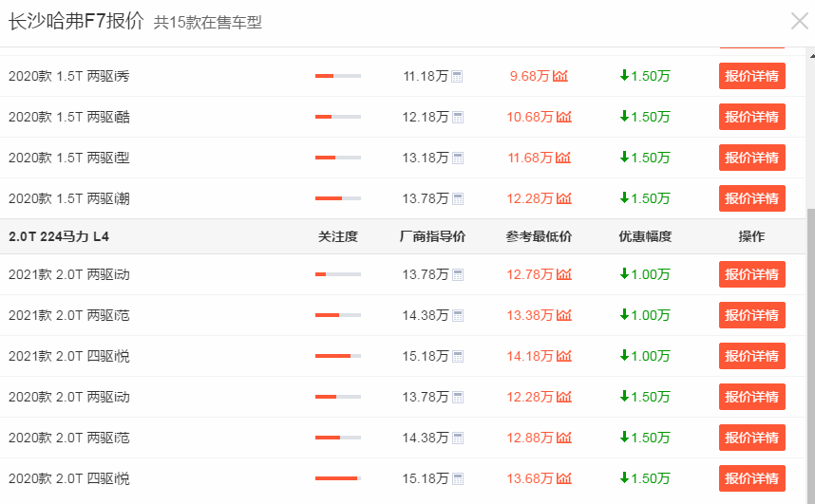Select model name 2020款 2.0T 两驱i范
Screen dimensions: 815x504
click(x=68, y=438)
